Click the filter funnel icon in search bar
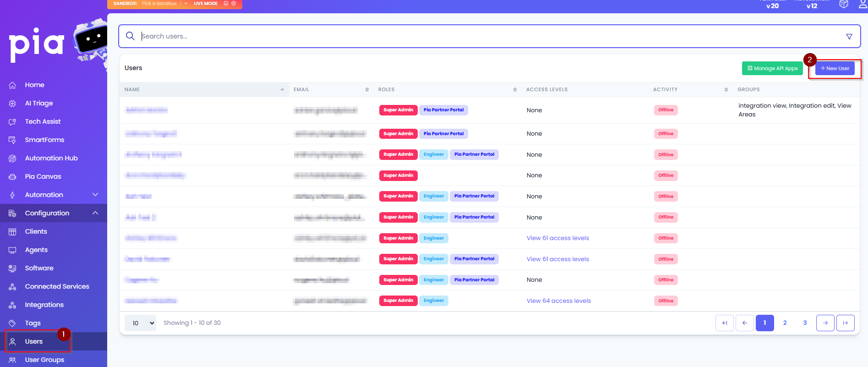868x367 pixels. [x=849, y=37]
